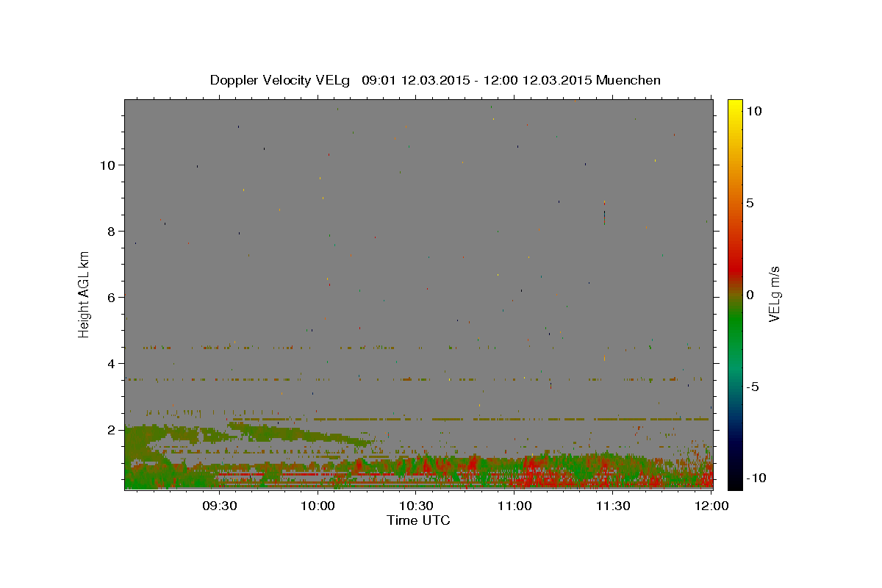This screenshot has height=588, width=882.
Task: Click the height tick label 4
Action: (113, 364)
